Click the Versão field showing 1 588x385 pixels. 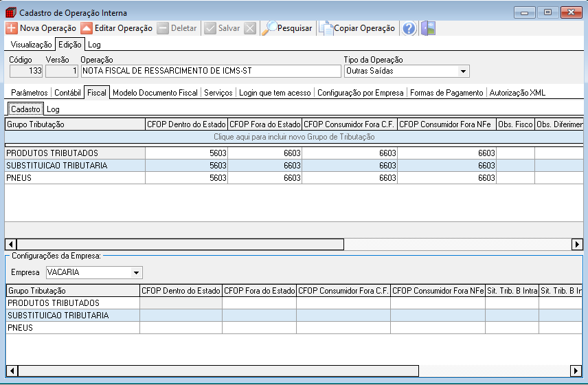(62, 71)
